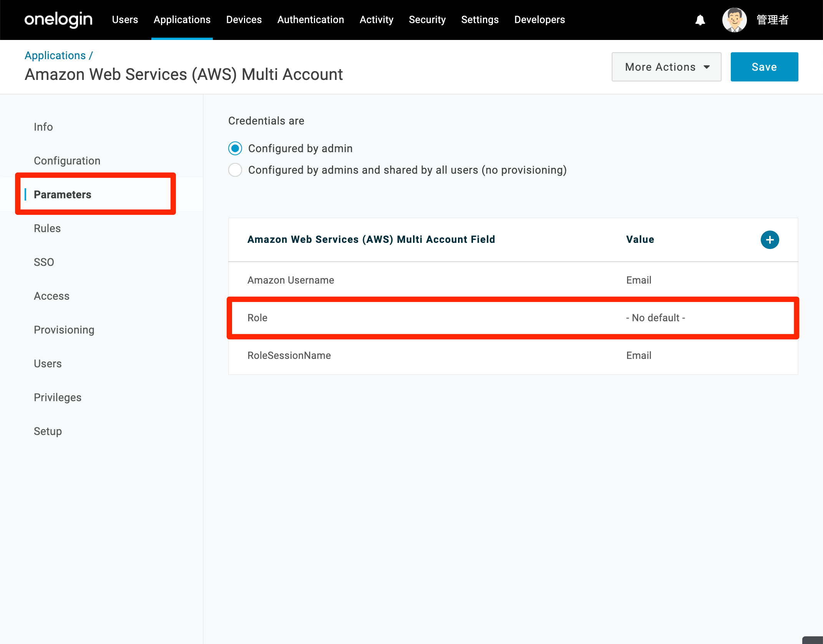This screenshot has height=644, width=823.
Task: Open the Users top menu
Action: pyautogui.click(x=125, y=20)
